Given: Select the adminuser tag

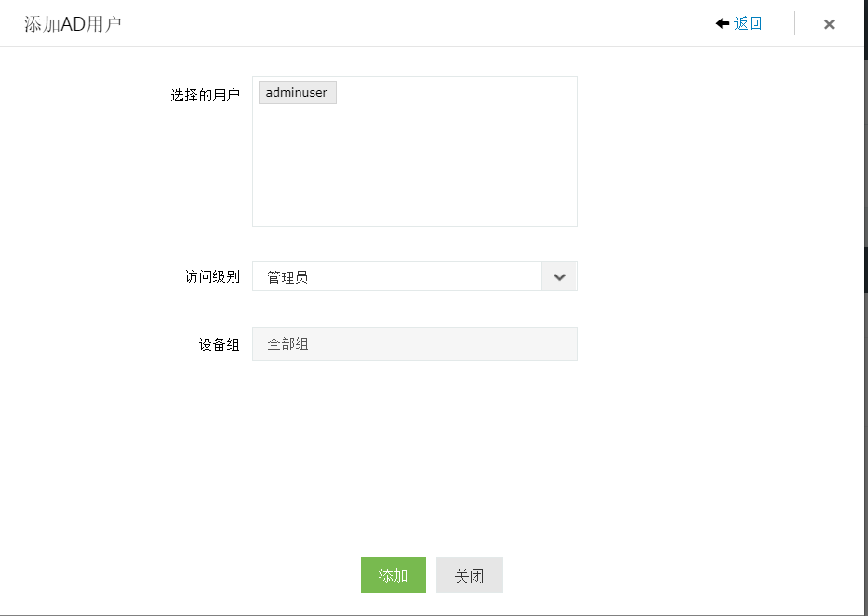Looking at the screenshot, I should (297, 93).
